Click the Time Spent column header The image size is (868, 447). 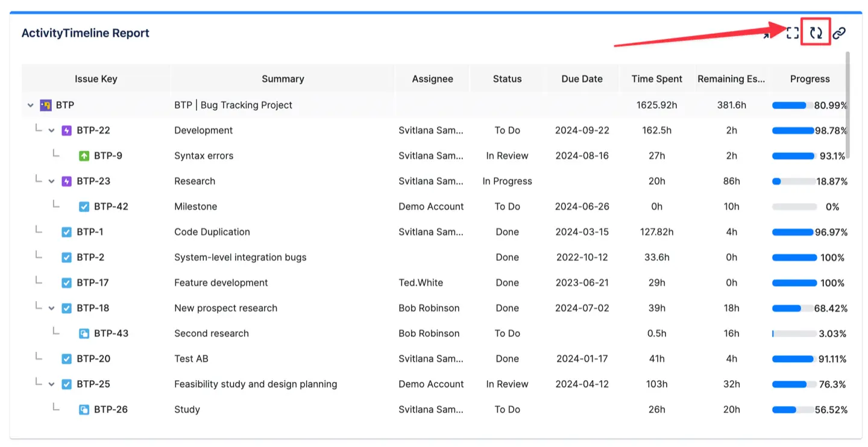click(x=656, y=79)
